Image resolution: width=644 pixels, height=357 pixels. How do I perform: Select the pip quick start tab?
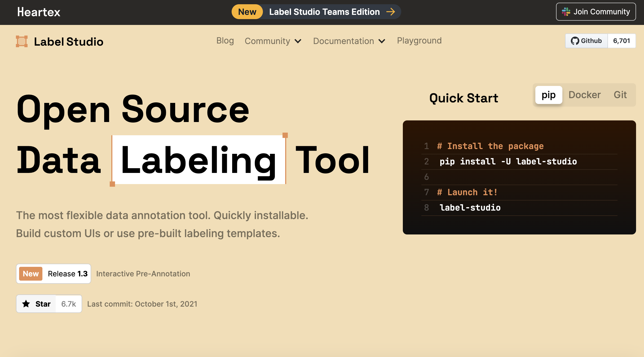(x=548, y=95)
